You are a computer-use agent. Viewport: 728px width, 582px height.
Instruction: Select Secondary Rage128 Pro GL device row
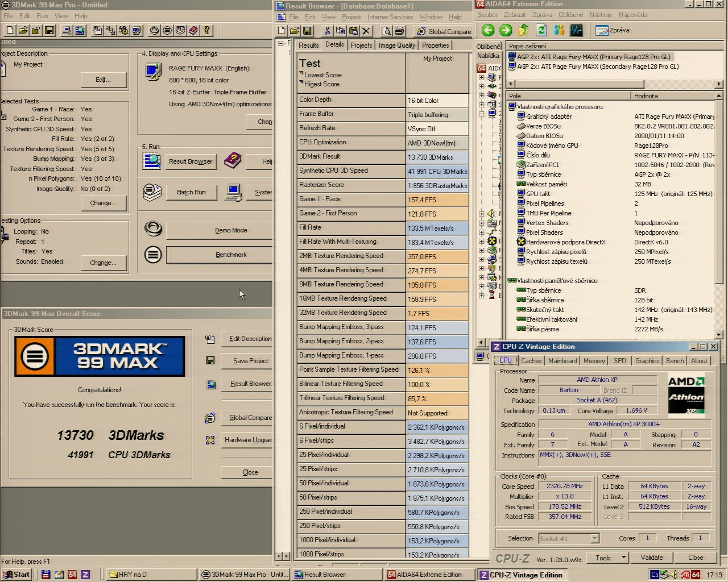coord(593,66)
